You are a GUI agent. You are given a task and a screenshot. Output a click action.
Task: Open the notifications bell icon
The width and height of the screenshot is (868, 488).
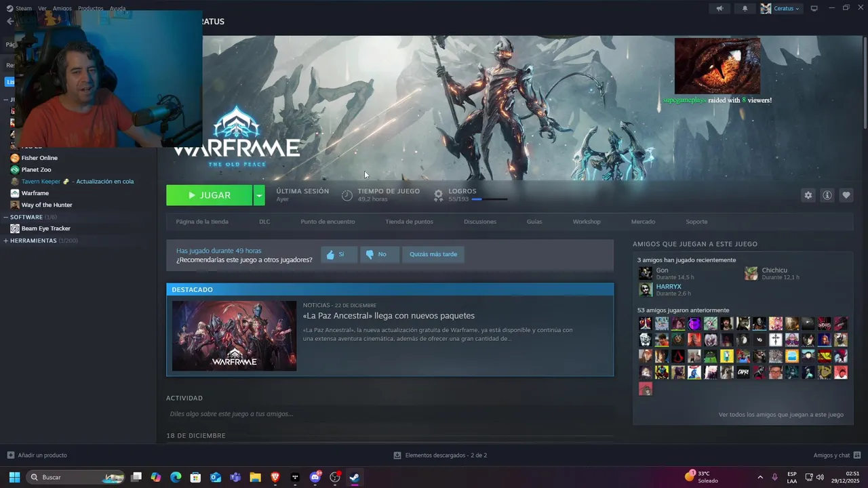pos(745,8)
